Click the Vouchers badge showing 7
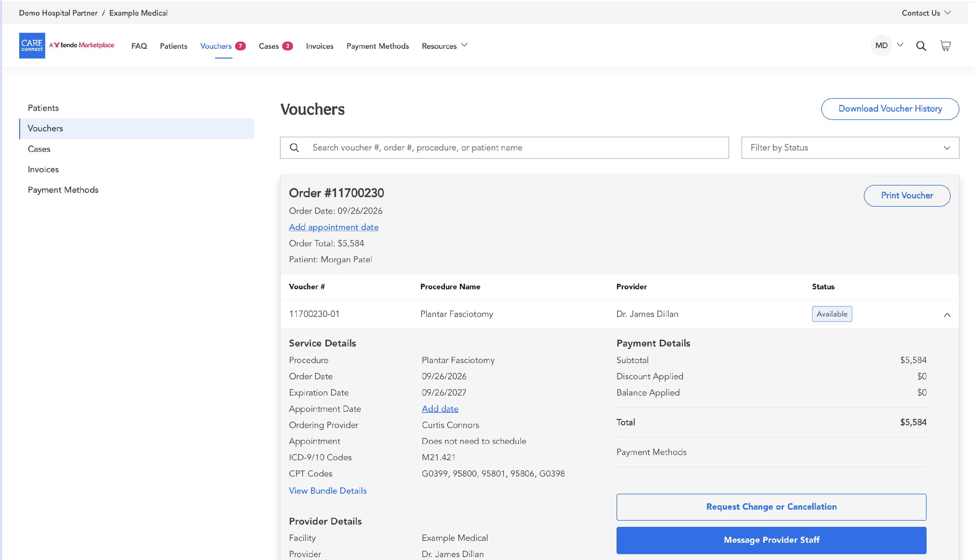This screenshot has height=560, width=975. pyautogui.click(x=240, y=46)
